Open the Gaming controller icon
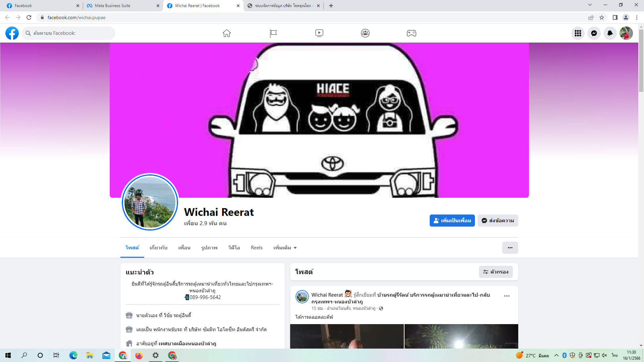Image resolution: width=644 pixels, height=362 pixels. coord(412,33)
